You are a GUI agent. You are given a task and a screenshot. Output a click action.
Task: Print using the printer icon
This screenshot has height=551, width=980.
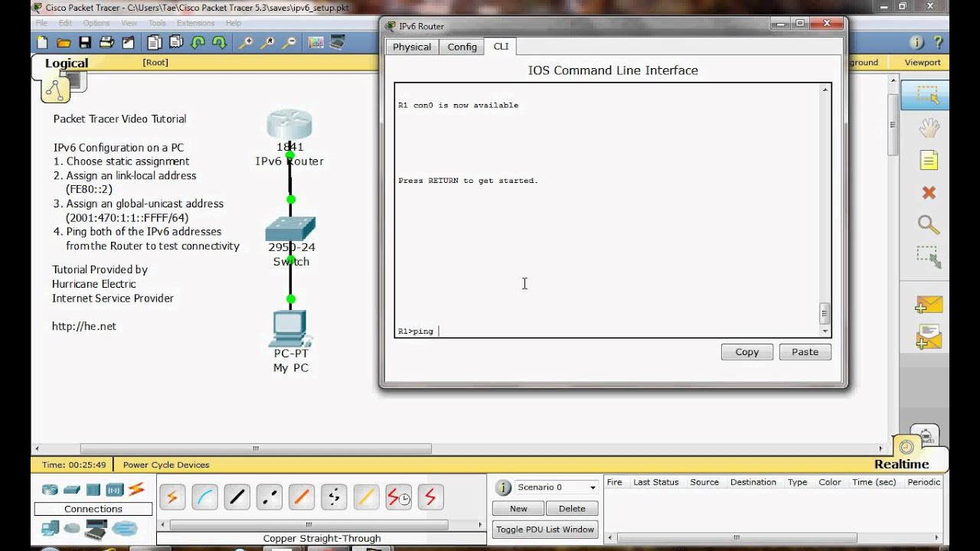(106, 43)
